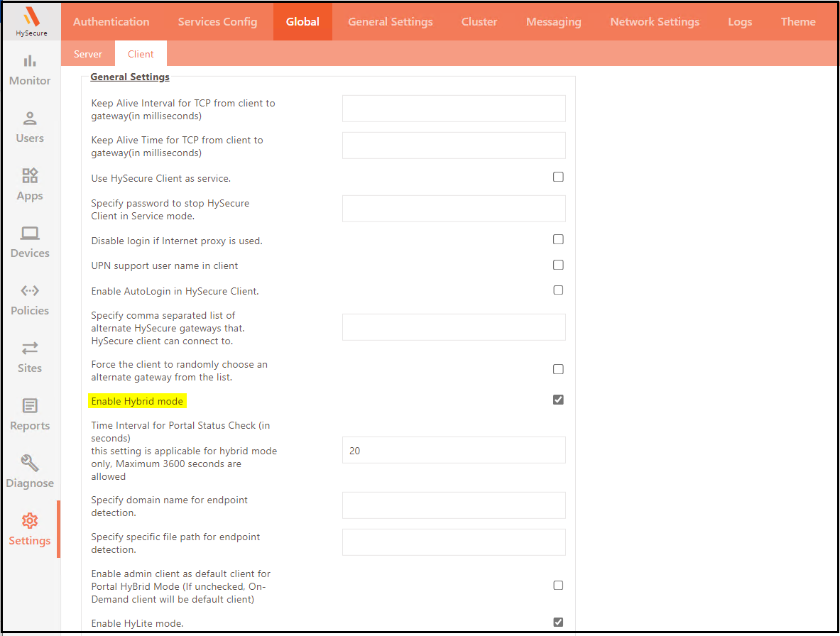Open the Messaging tab

(553, 22)
